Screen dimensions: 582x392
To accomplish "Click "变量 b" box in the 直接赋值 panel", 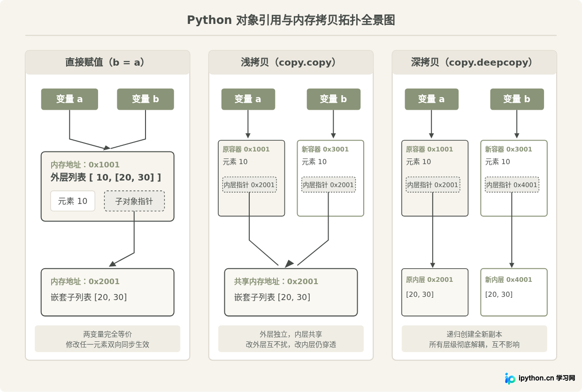I will tap(145, 99).
